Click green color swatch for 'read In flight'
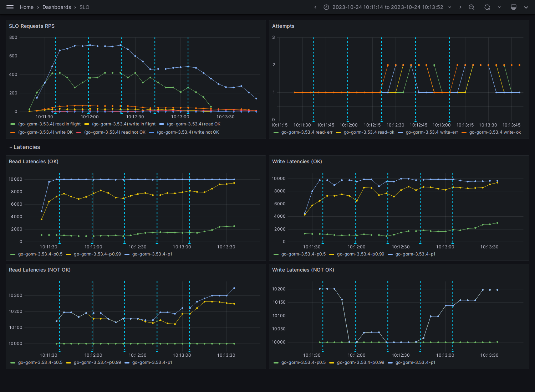 13,124
